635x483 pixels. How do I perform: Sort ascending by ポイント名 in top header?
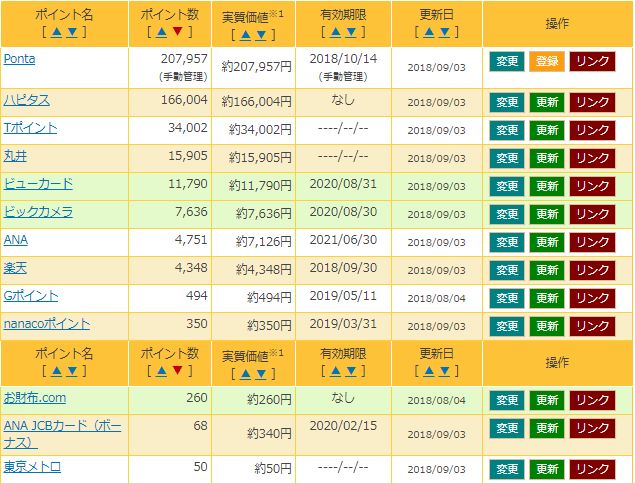(x=57, y=32)
